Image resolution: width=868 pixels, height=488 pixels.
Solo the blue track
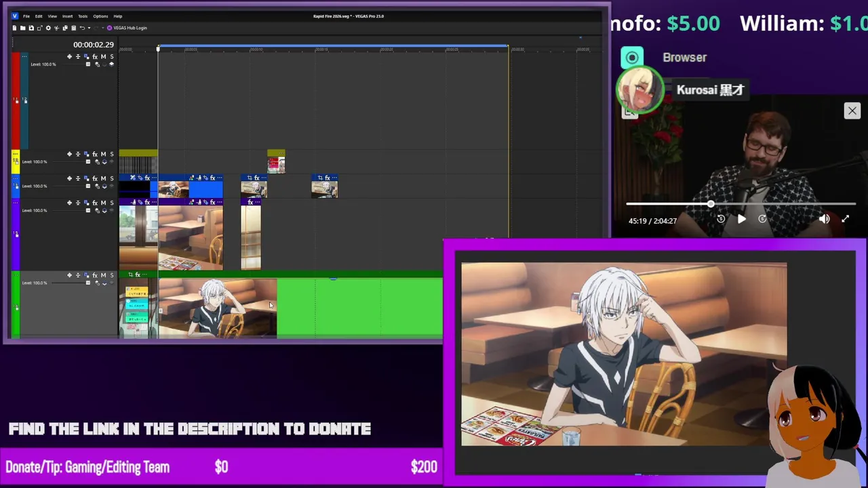pos(111,179)
